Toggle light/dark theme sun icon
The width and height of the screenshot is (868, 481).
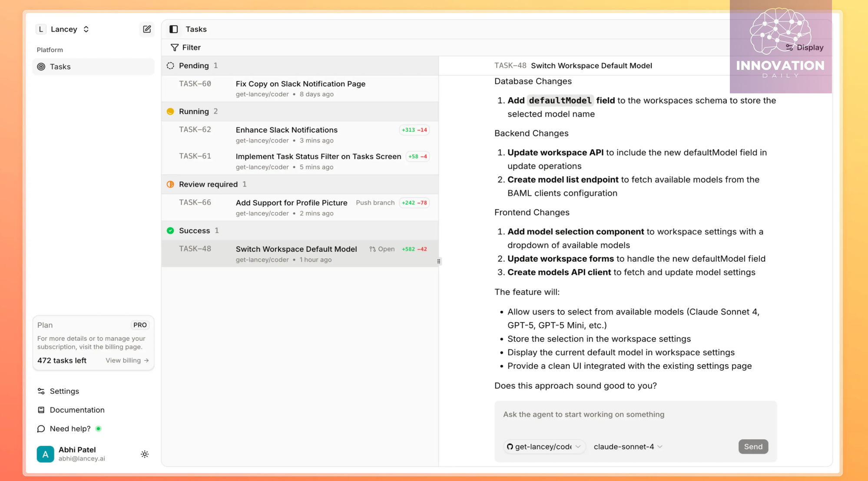[x=145, y=454]
